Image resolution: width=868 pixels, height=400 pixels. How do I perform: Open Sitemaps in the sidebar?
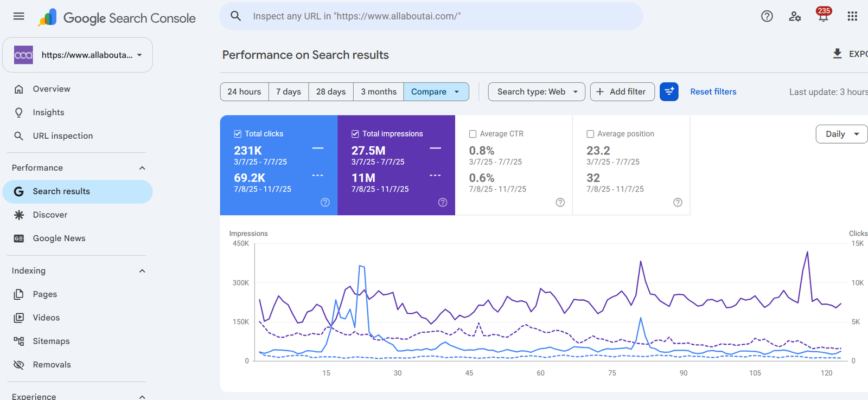tap(51, 341)
